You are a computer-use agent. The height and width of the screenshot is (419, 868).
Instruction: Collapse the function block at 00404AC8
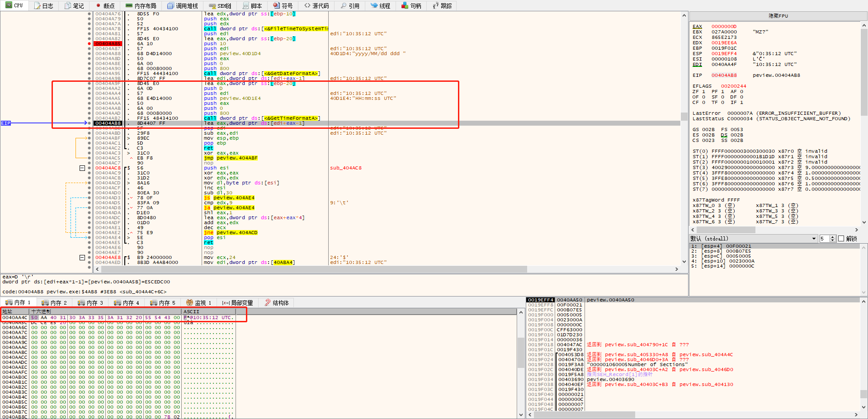tap(82, 168)
